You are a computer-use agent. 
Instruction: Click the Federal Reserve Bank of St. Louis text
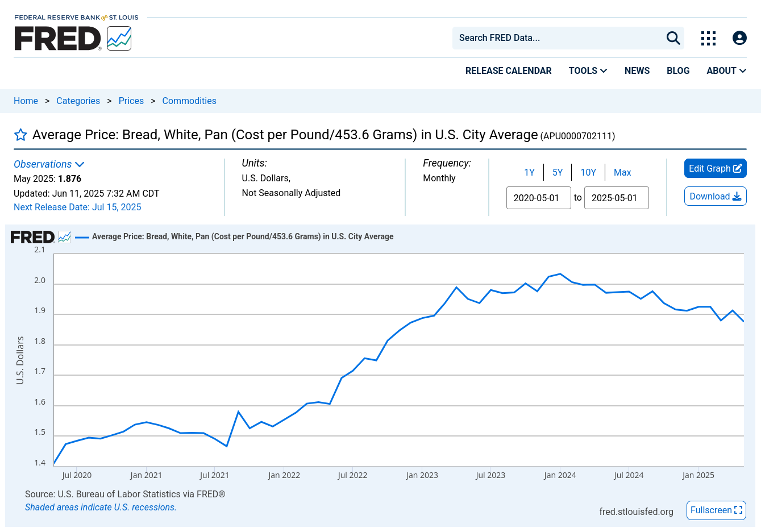[76, 18]
